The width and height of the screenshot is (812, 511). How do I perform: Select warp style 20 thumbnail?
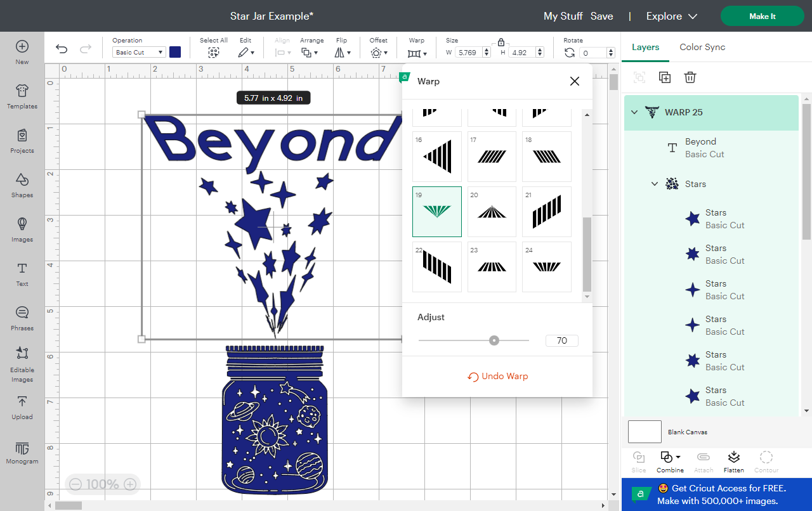click(x=492, y=211)
